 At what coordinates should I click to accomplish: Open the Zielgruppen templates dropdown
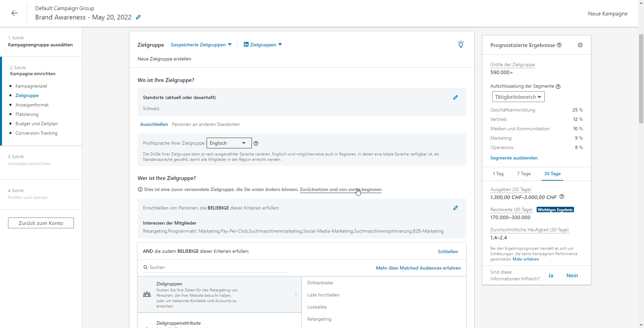pyautogui.click(x=263, y=45)
